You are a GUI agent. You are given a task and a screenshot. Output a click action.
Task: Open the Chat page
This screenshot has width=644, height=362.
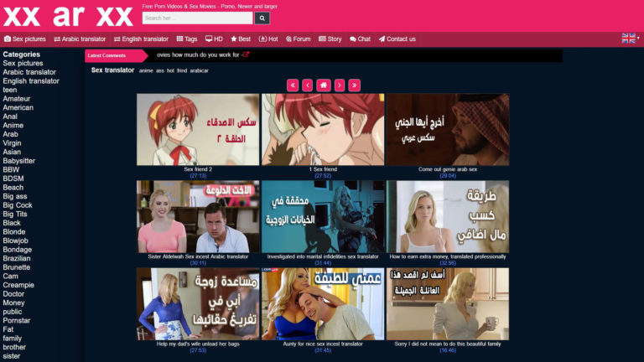pyautogui.click(x=360, y=39)
